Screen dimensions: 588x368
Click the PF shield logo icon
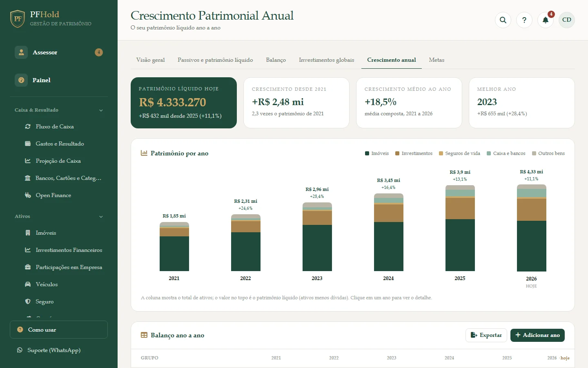click(18, 19)
